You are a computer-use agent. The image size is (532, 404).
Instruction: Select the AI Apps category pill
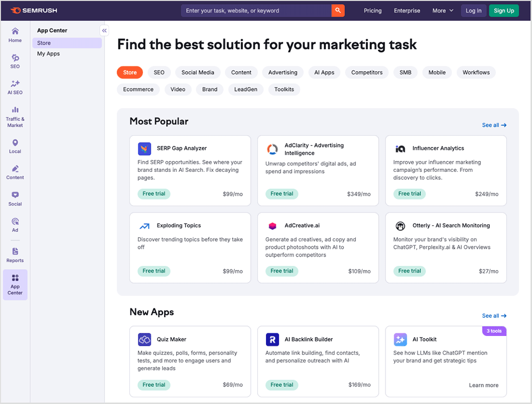[324, 73]
